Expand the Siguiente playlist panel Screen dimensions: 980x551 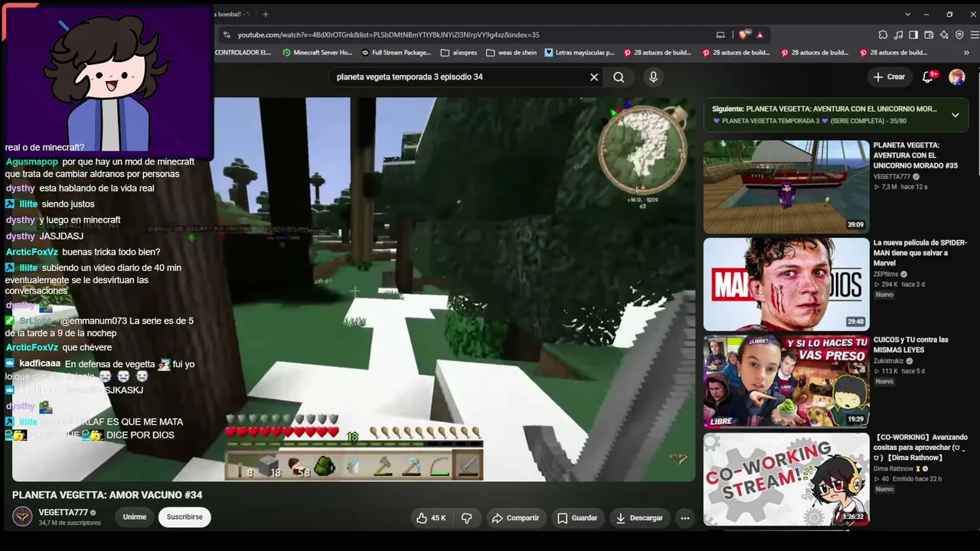pos(955,115)
